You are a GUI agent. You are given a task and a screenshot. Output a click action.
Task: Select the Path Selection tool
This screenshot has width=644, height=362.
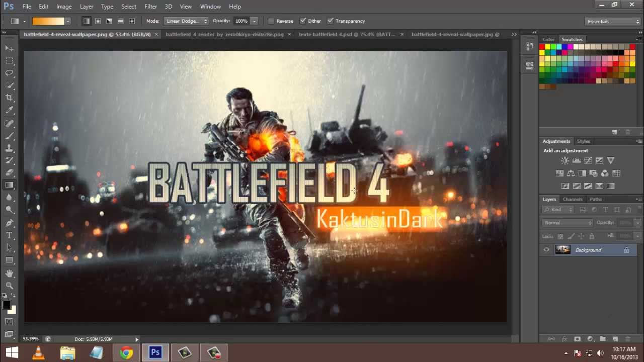9,248
